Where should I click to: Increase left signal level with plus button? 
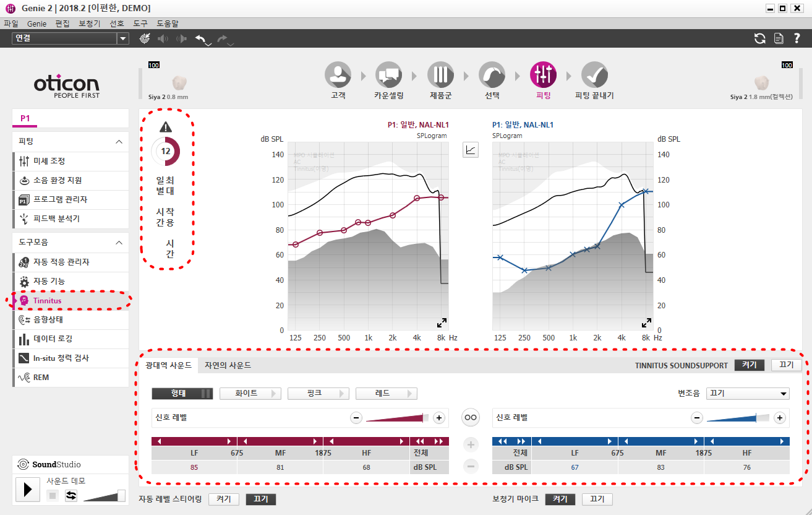click(x=439, y=418)
